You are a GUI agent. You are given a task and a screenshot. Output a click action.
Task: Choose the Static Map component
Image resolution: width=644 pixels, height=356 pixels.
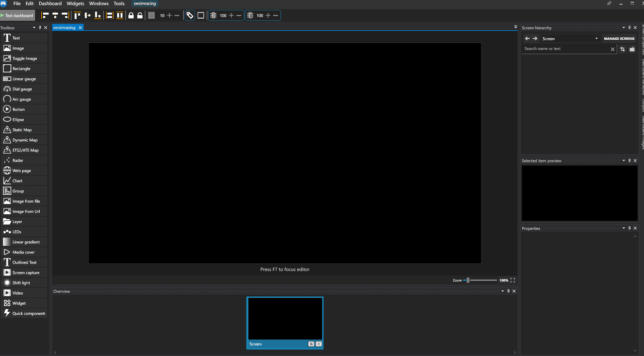point(24,130)
